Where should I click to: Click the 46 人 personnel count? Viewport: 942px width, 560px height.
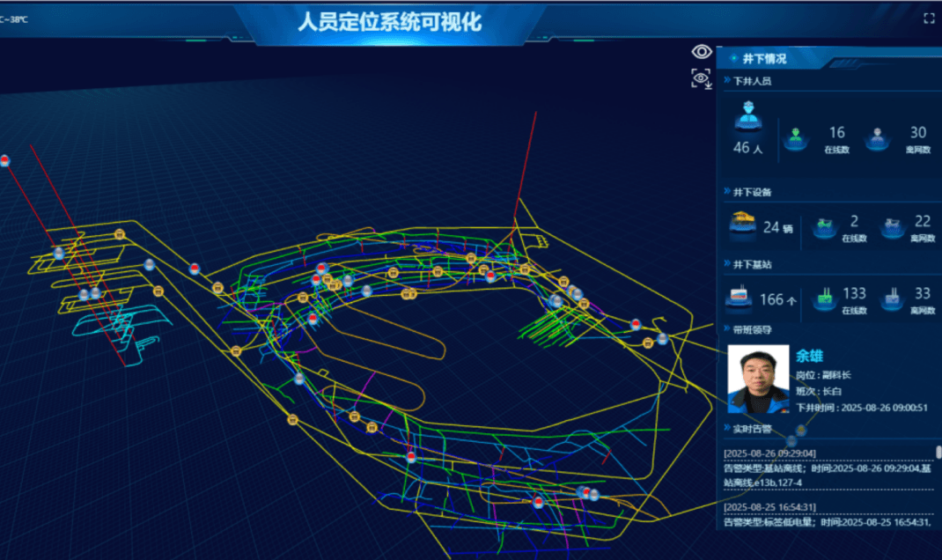click(x=748, y=147)
